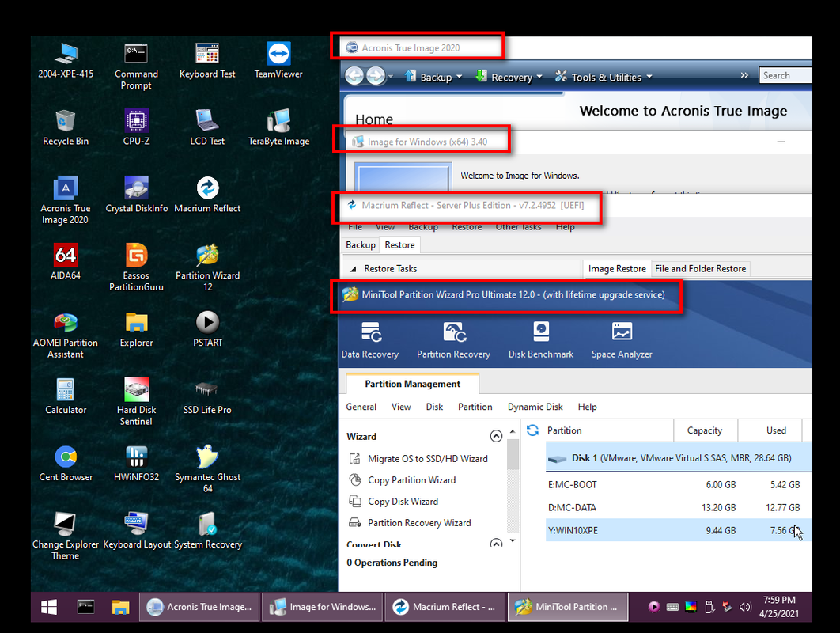Sort by the Capacity column header

[x=705, y=430]
